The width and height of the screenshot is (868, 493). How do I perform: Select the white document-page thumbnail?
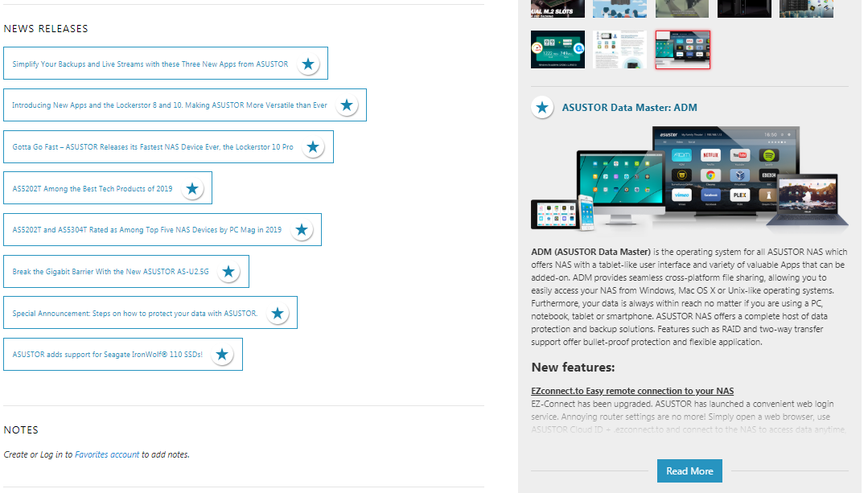coord(619,50)
